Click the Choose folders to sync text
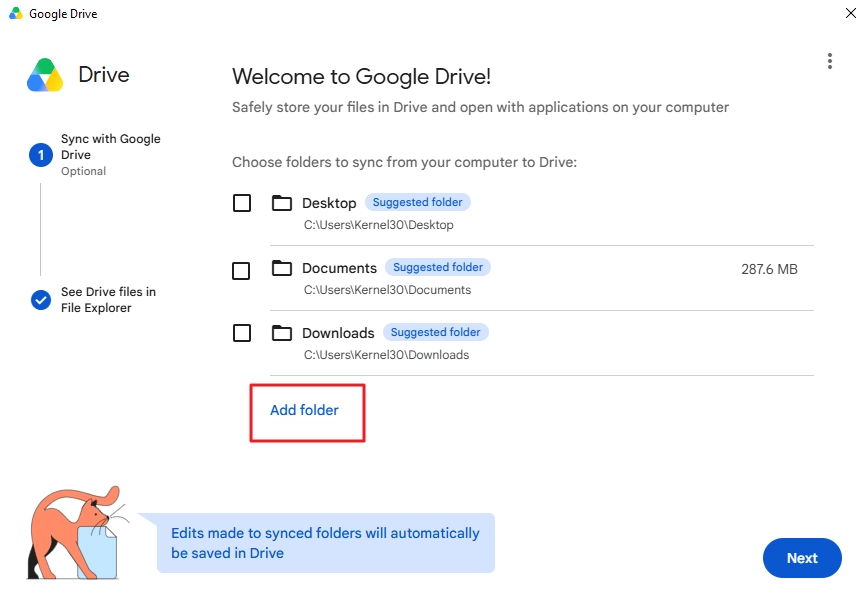This screenshot has width=866, height=599. point(404,162)
